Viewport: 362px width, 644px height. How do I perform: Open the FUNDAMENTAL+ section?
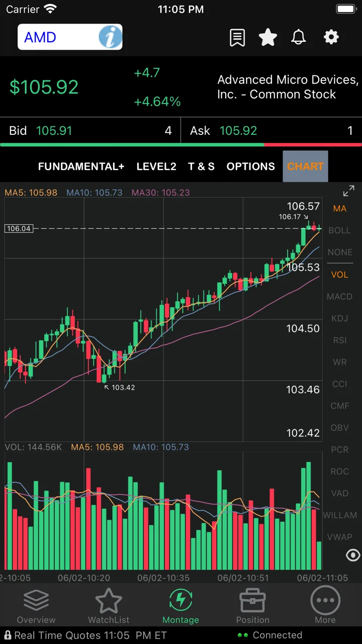pos(81,167)
